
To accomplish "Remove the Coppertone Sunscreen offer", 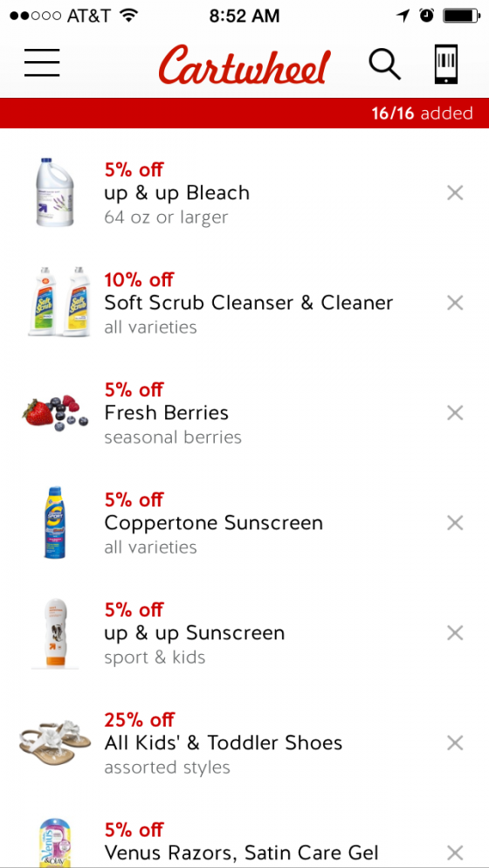I will tap(455, 522).
